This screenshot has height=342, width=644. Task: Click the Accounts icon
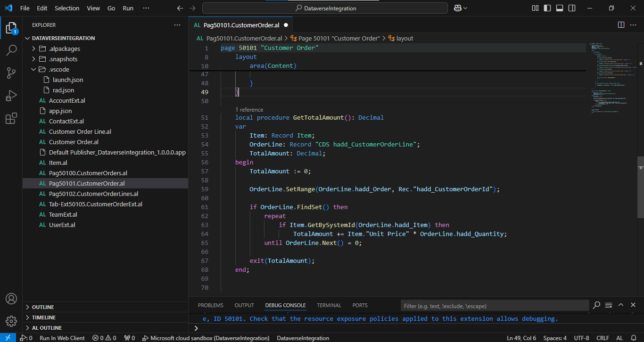[x=11, y=299]
